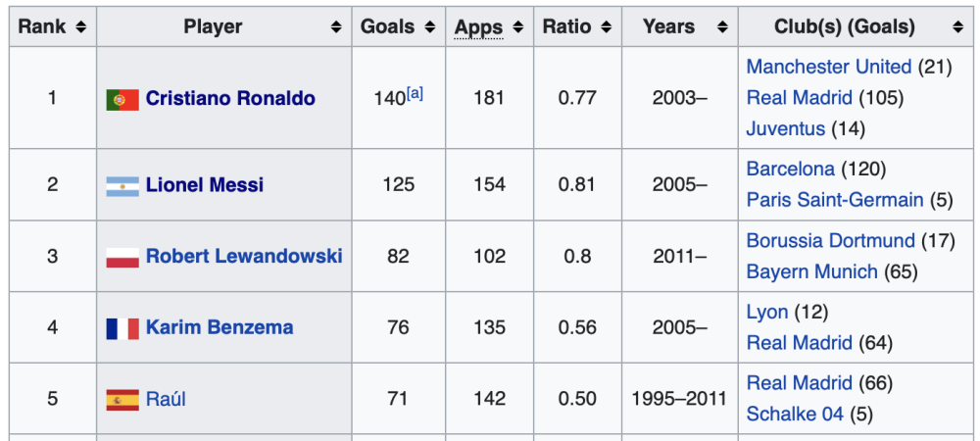Open Robert Lewandowski's page
Image resolution: width=980 pixels, height=441 pixels.
pos(244,256)
